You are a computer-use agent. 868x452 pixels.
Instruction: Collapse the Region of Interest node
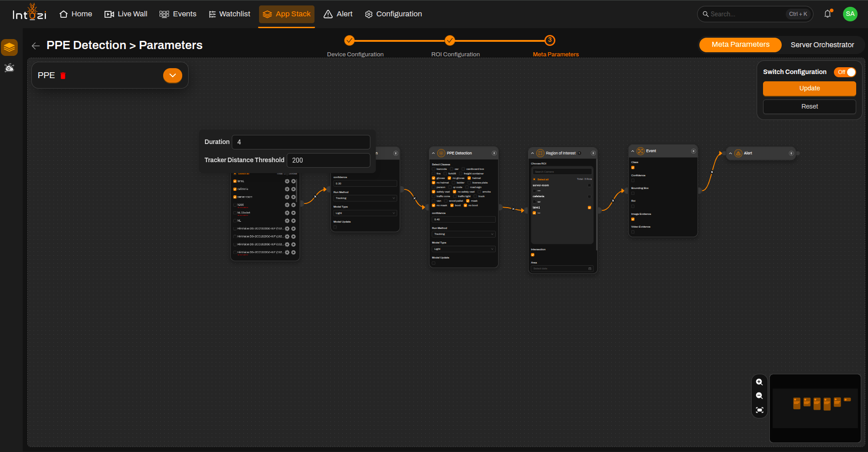click(533, 153)
